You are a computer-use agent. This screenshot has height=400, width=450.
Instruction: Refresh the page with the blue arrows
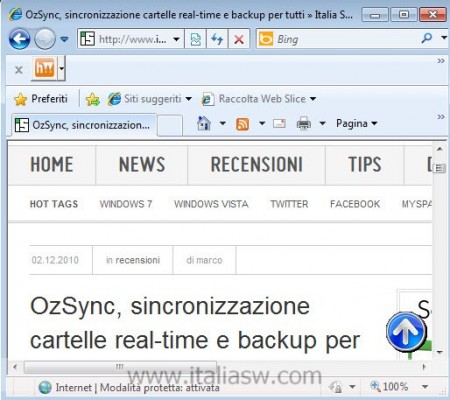(217, 39)
